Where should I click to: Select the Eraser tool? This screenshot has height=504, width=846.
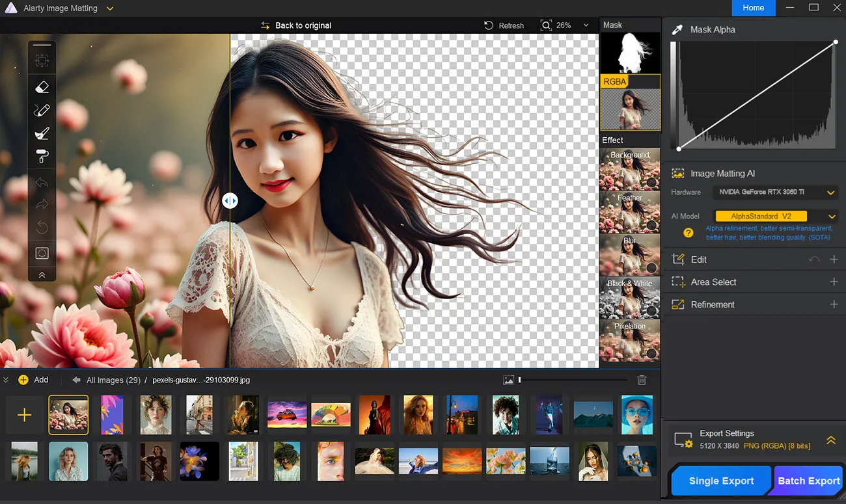pos(42,86)
